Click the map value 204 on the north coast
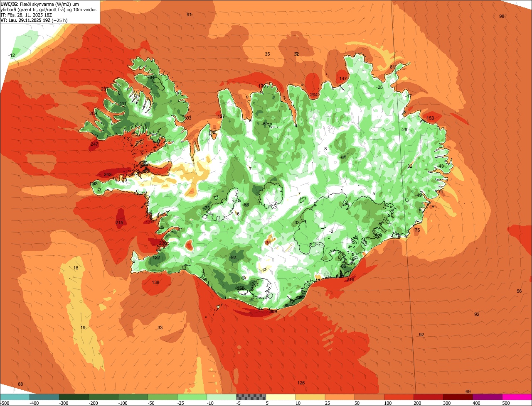This screenshot has width=532, height=406. click(314, 95)
